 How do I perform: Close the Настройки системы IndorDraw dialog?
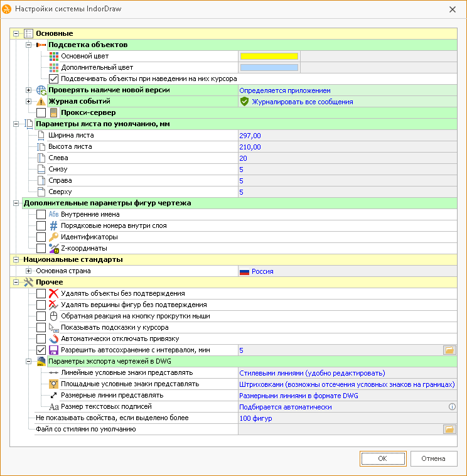pyautogui.click(x=453, y=9)
